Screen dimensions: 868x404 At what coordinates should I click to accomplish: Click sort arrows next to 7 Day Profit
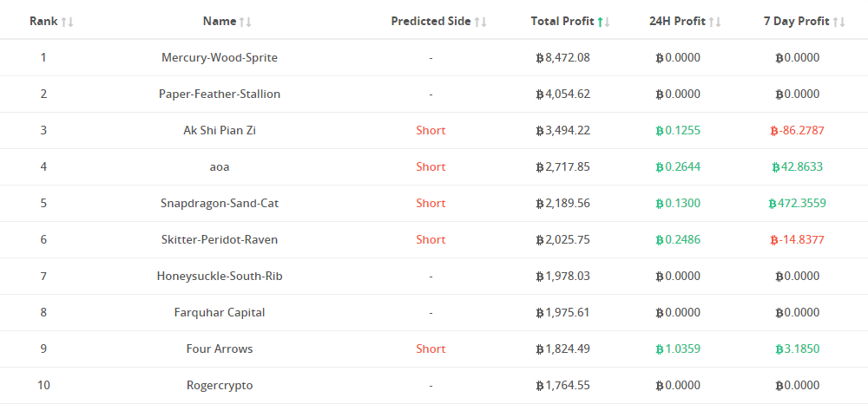(838, 22)
